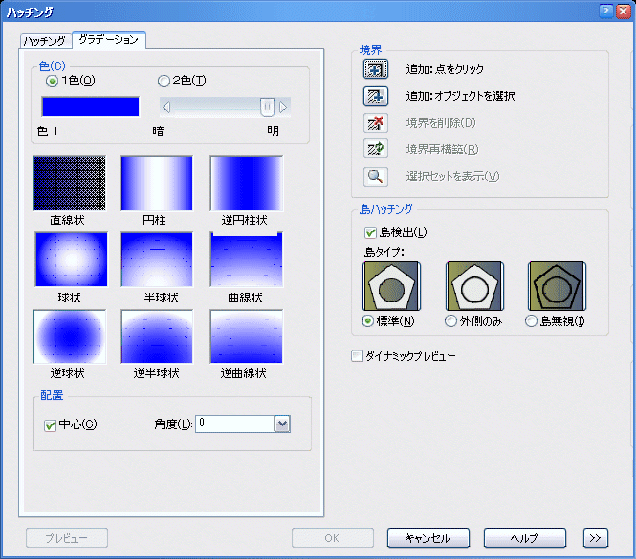Enable the ダイナミックプレビュー checkbox
Image resolution: width=636 pixels, height=559 pixels.
pyautogui.click(x=357, y=356)
